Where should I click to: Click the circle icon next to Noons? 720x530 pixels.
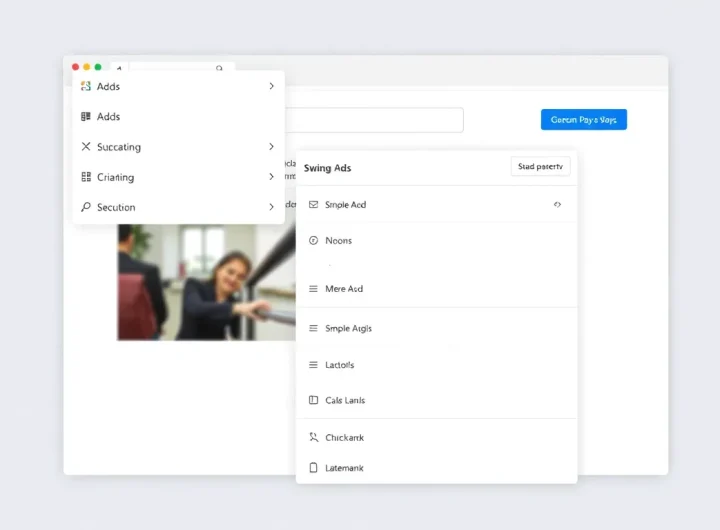click(x=314, y=241)
